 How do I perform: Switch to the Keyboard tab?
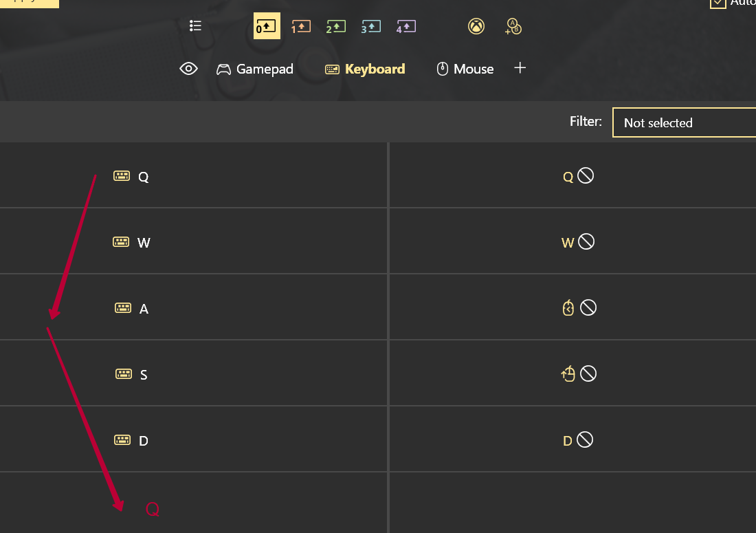[x=365, y=69]
